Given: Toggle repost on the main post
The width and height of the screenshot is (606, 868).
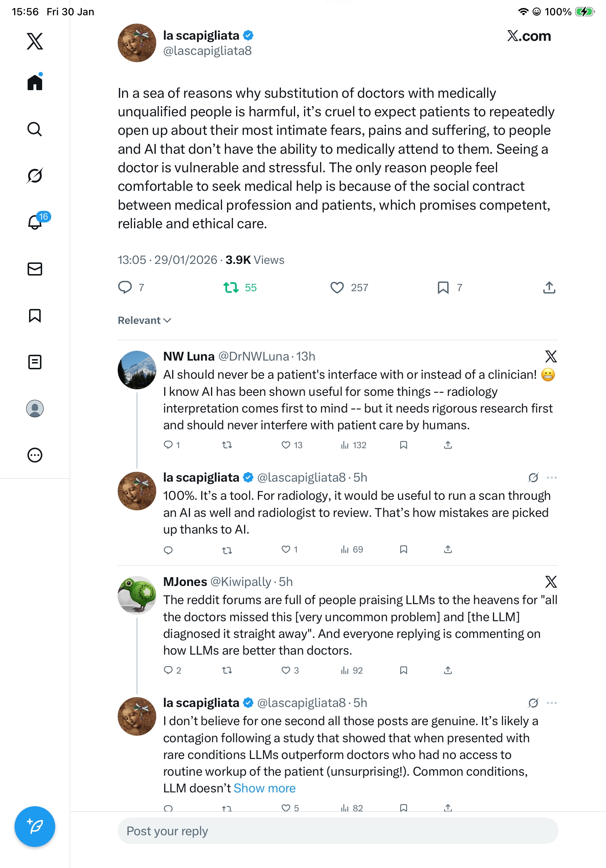Looking at the screenshot, I should pyautogui.click(x=231, y=288).
